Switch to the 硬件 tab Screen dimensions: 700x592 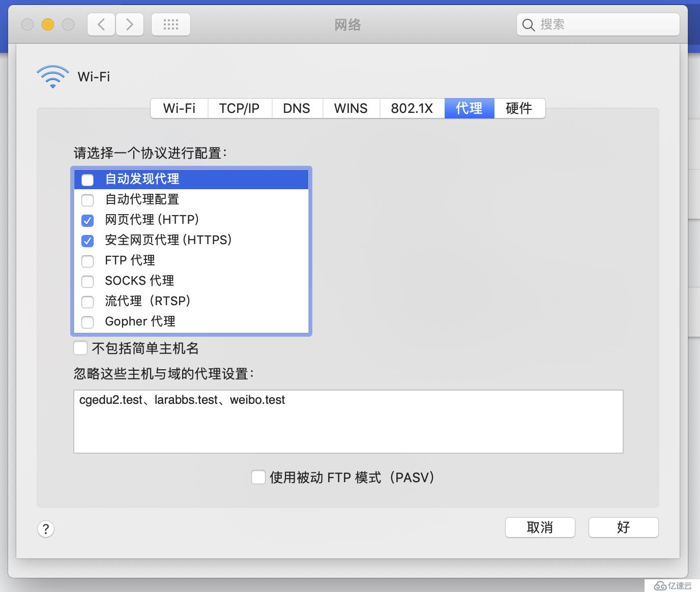click(x=519, y=108)
